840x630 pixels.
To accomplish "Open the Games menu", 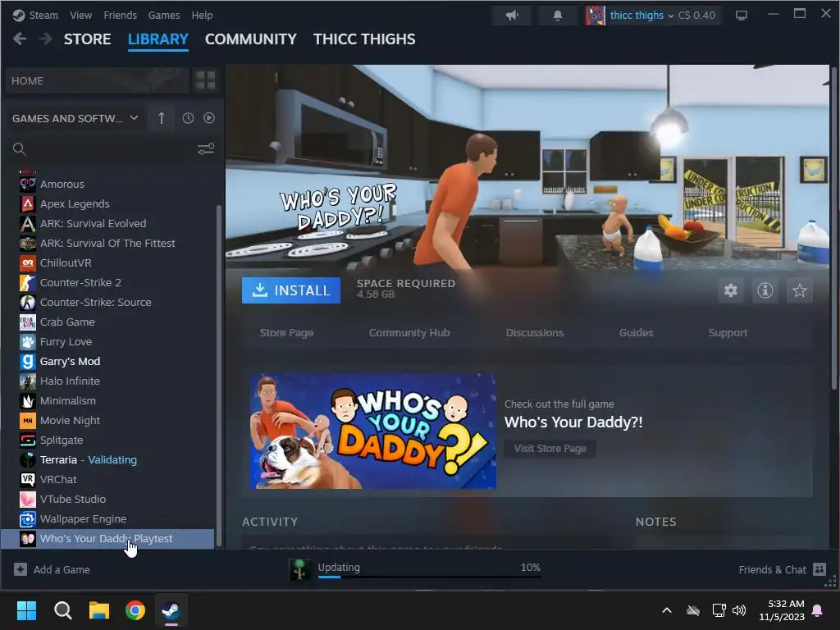I will 164,16.
